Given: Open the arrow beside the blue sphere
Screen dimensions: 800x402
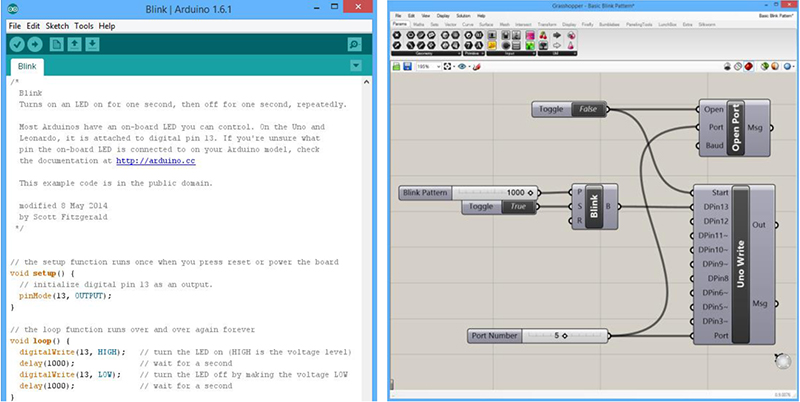Looking at the screenshot, I should click(793, 66).
